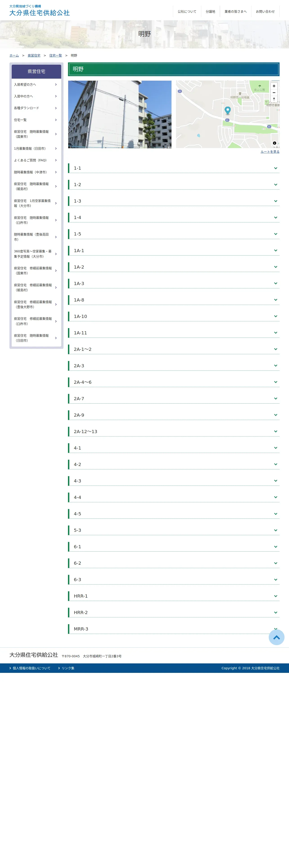
Task: Open 県営住宅 随時募集情報（日田市） sidebar item
Action: coord(36,338)
